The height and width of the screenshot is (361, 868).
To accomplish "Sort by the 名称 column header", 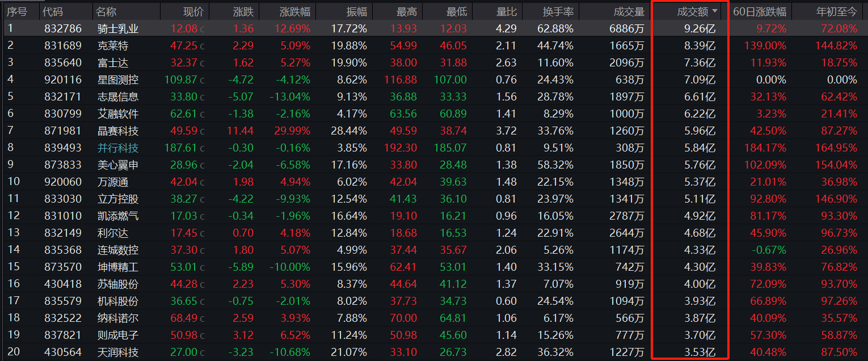I will 106,11.
